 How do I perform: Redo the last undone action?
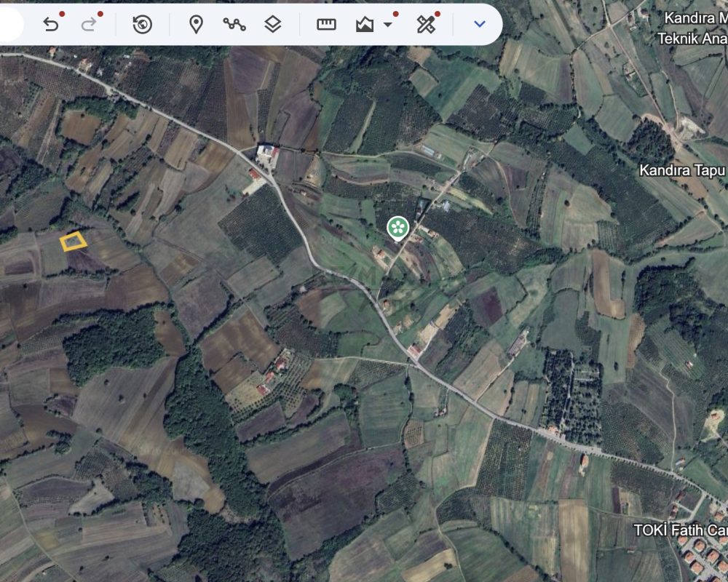(89, 24)
